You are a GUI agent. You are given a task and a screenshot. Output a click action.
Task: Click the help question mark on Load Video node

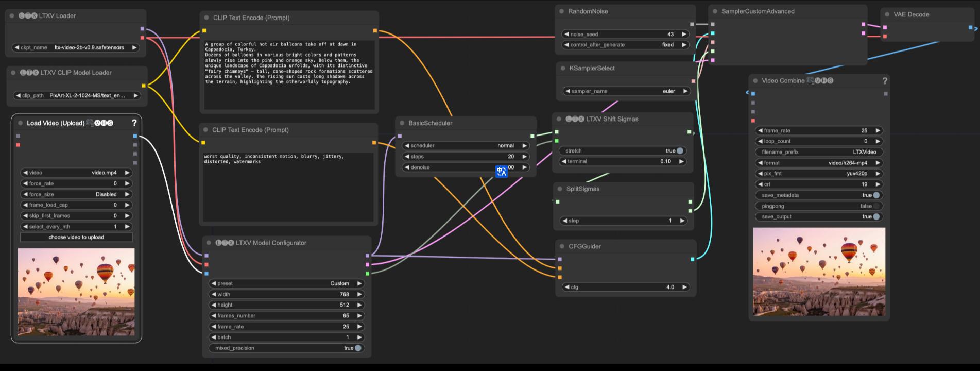pos(134,123)
